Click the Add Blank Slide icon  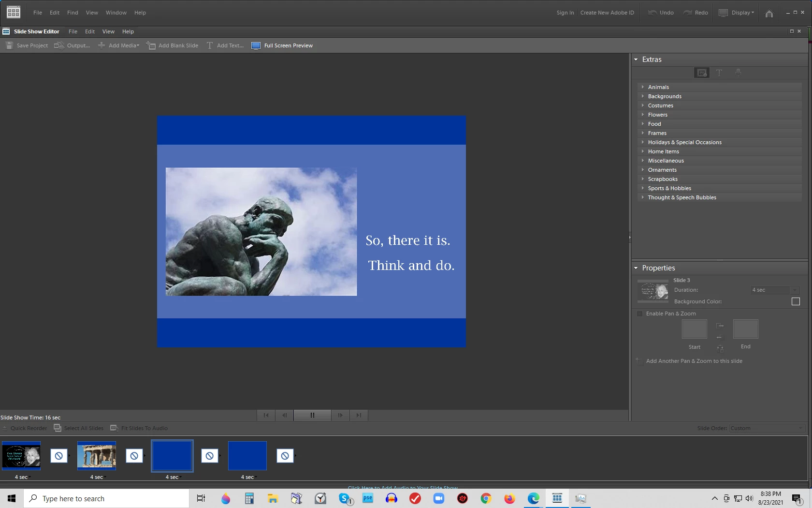151,45
